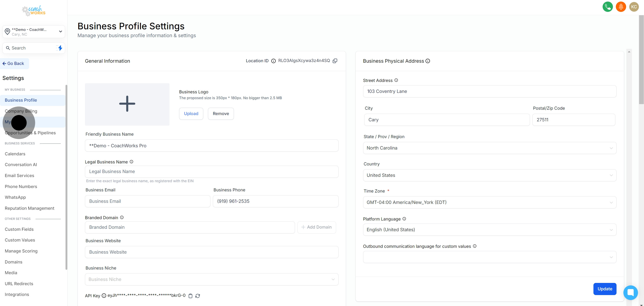Open the location switcher for Demo CoachWorks
The image size is (644, 306).
[34, 32]
